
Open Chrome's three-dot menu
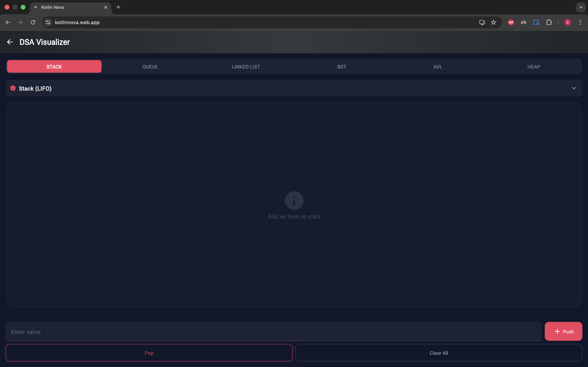580,22
